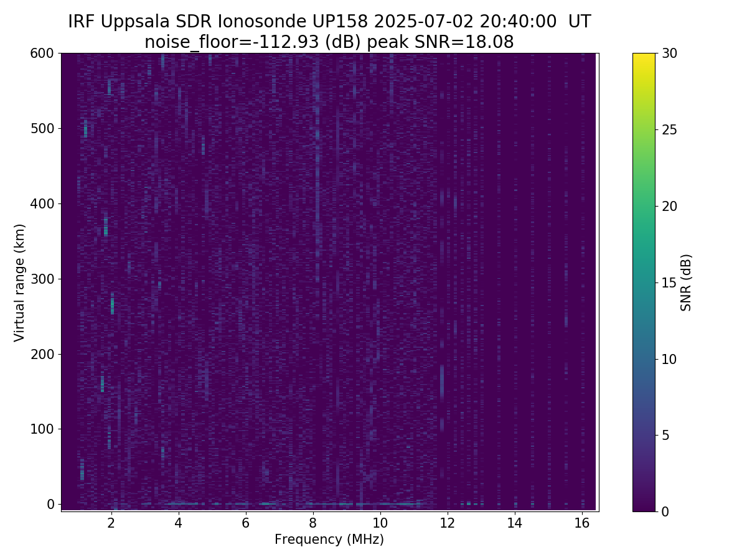Click x-axis tick label 14
Viewport: 747px width, 560px height.
tap(515, 523)
